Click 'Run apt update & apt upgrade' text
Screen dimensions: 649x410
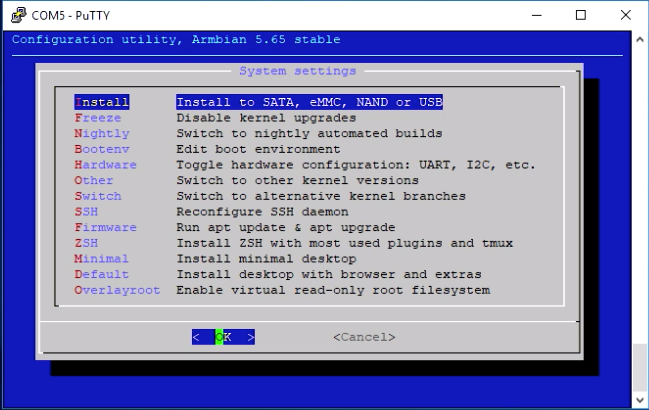(x=286, y=228)
